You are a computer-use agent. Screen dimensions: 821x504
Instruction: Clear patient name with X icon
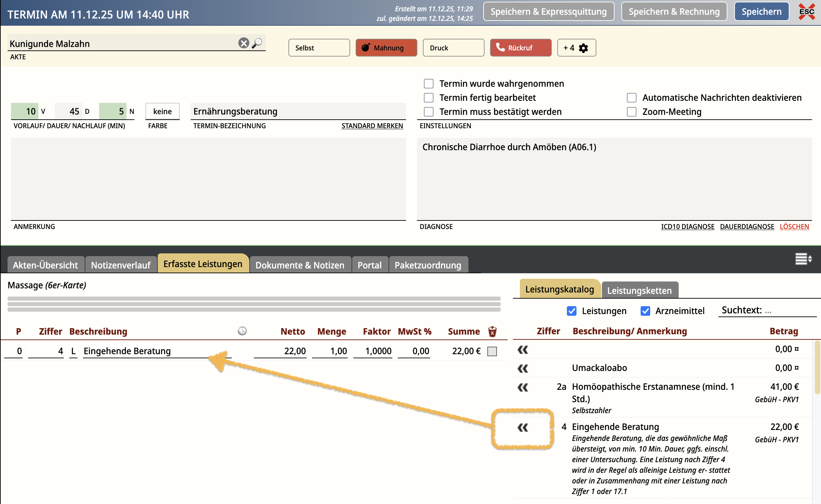[x=243, y=43]
